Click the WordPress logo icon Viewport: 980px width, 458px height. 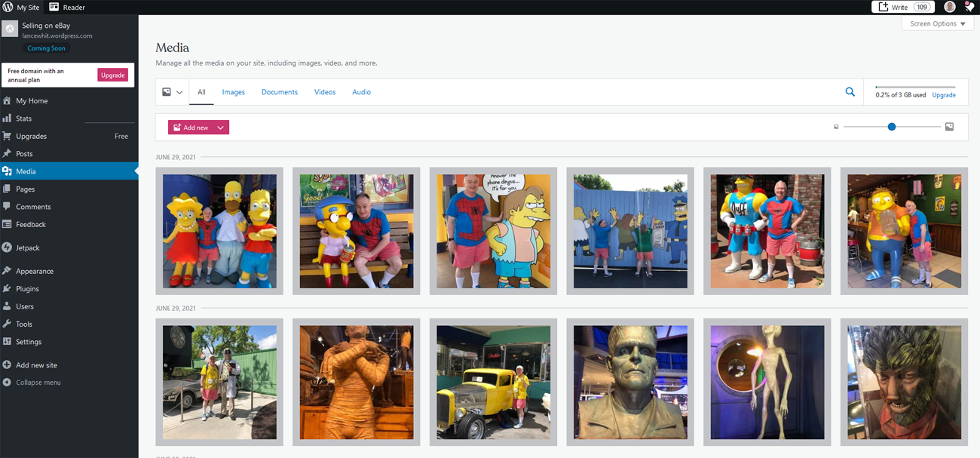coord(8,7)
